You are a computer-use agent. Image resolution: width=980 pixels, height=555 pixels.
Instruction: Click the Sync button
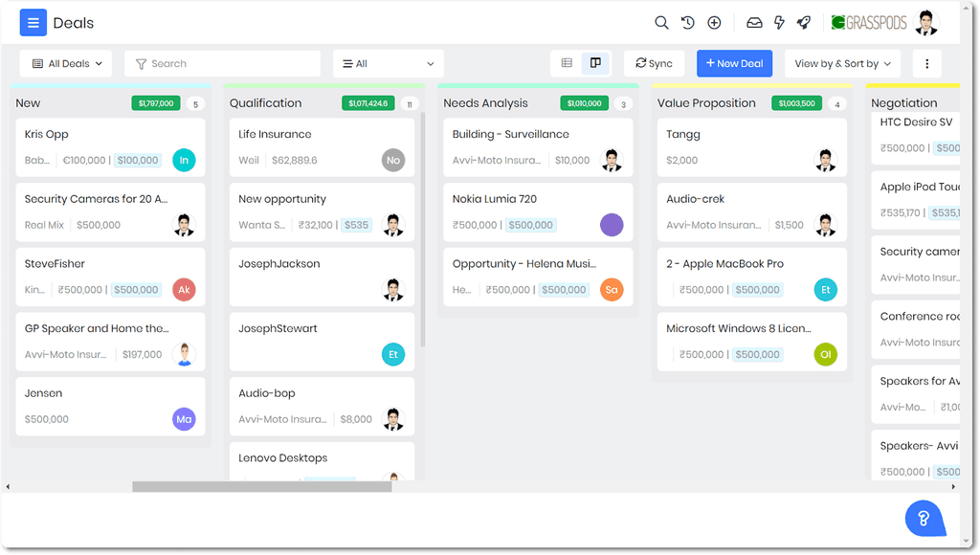[654, 62]
